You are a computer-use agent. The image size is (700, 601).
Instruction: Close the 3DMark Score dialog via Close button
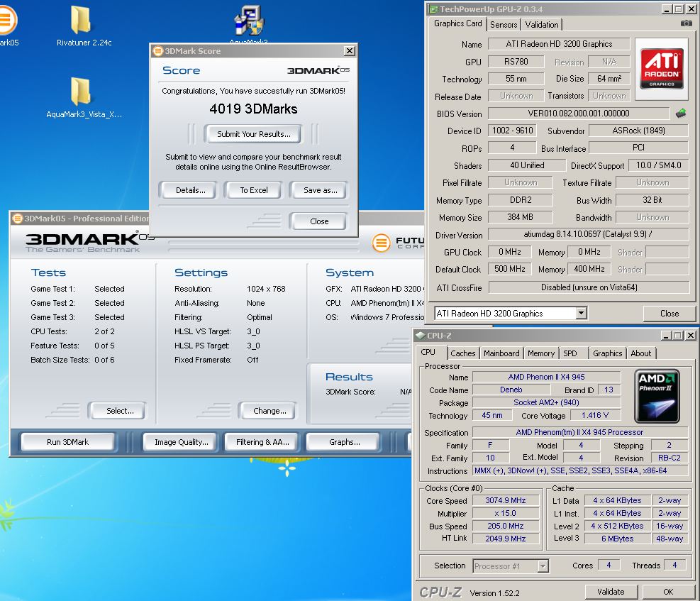[x=319, y=221]
